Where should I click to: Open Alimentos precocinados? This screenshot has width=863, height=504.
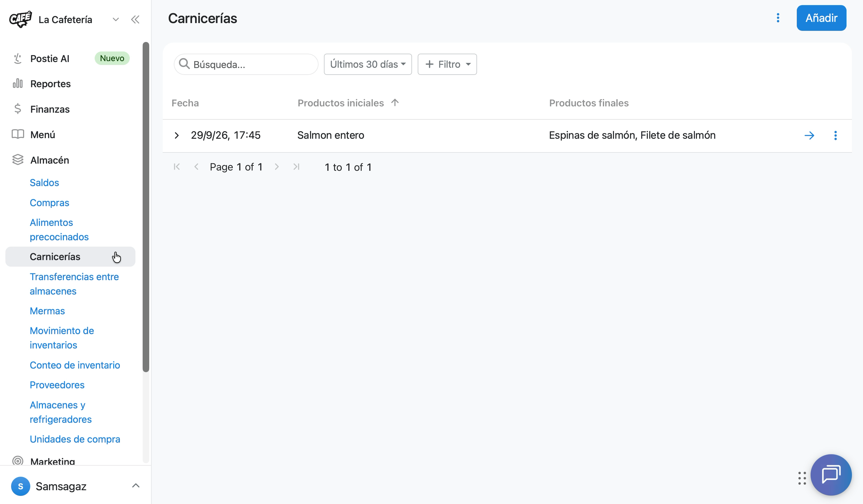[x=59, y=230]
